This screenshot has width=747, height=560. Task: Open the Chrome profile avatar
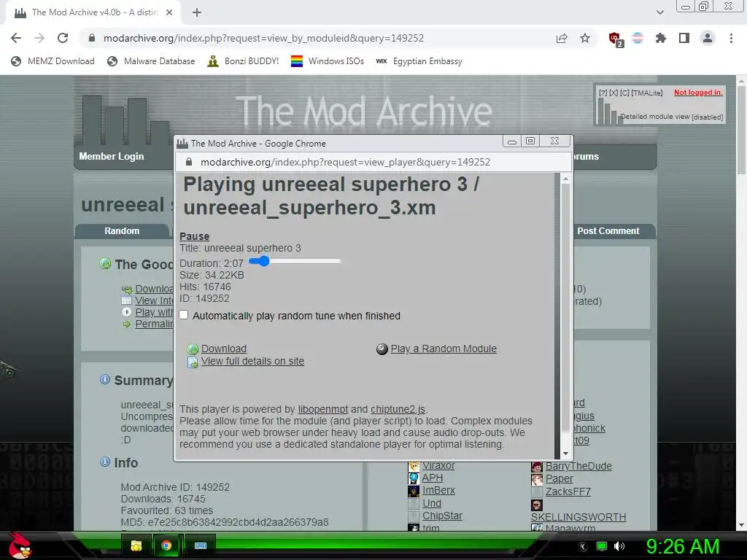coord(708,38)
